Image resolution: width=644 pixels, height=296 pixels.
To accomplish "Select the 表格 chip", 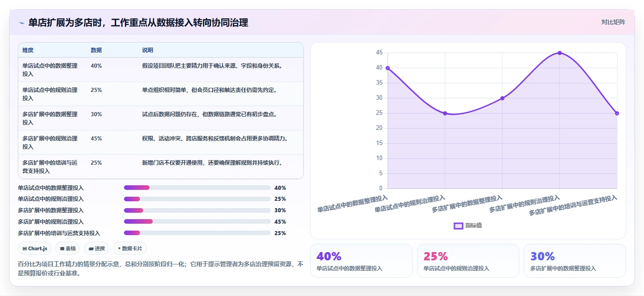I will pos(68,248).
